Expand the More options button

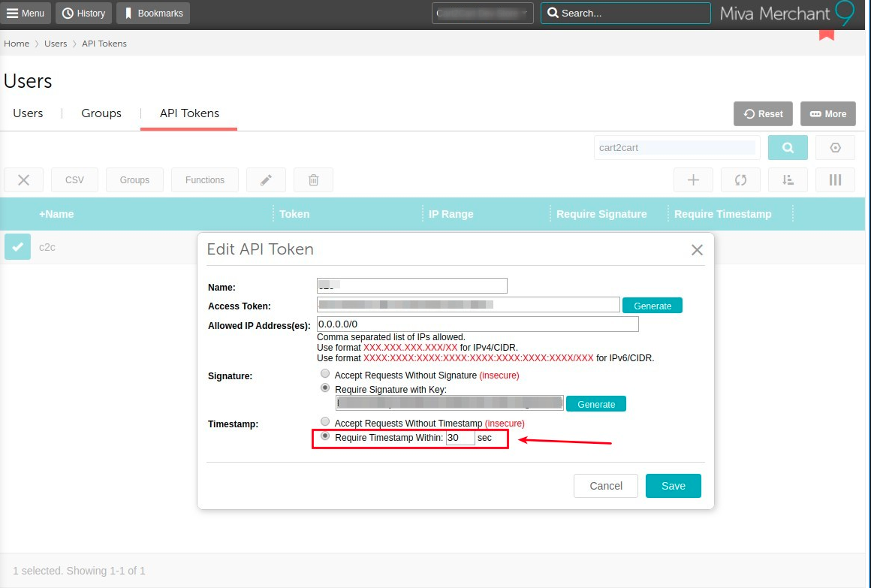(x=827, y=114)
